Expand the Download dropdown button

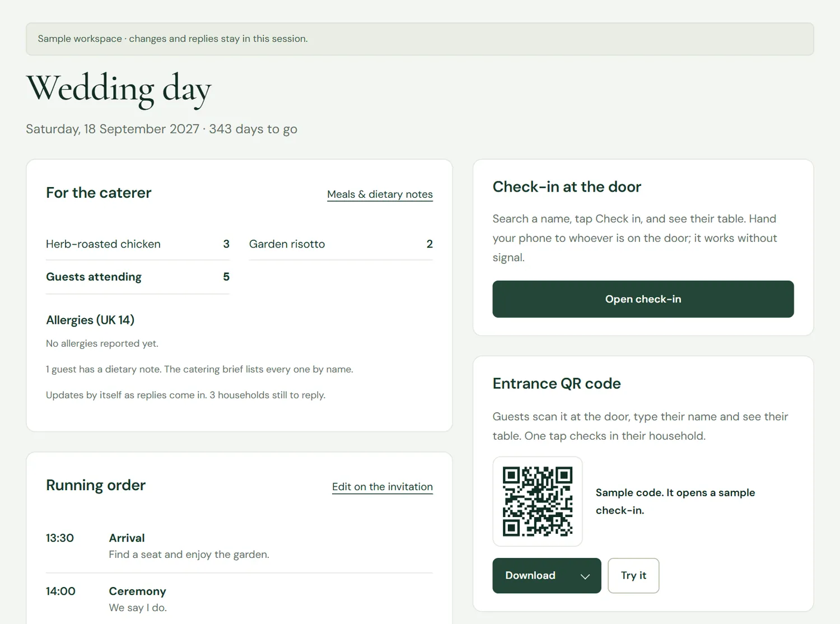547,575
